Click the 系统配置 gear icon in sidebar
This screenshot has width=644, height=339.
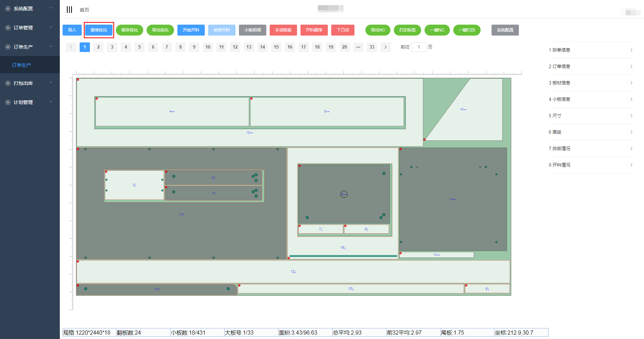pos(8,9)
